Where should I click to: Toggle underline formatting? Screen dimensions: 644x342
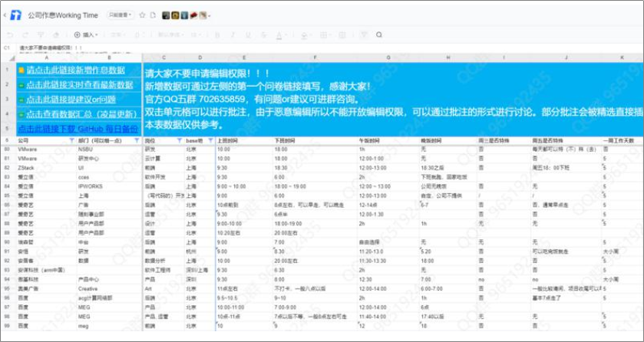pos(248,35)
